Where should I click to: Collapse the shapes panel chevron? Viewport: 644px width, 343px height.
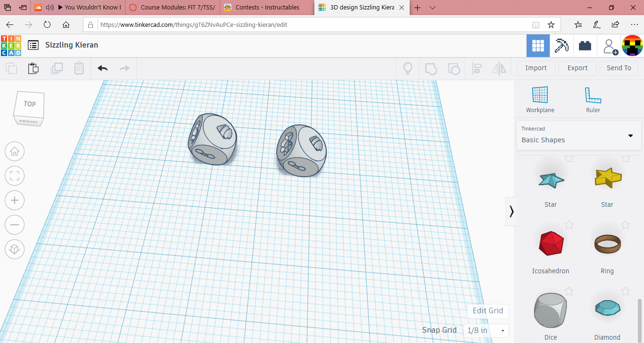point(511,211)
